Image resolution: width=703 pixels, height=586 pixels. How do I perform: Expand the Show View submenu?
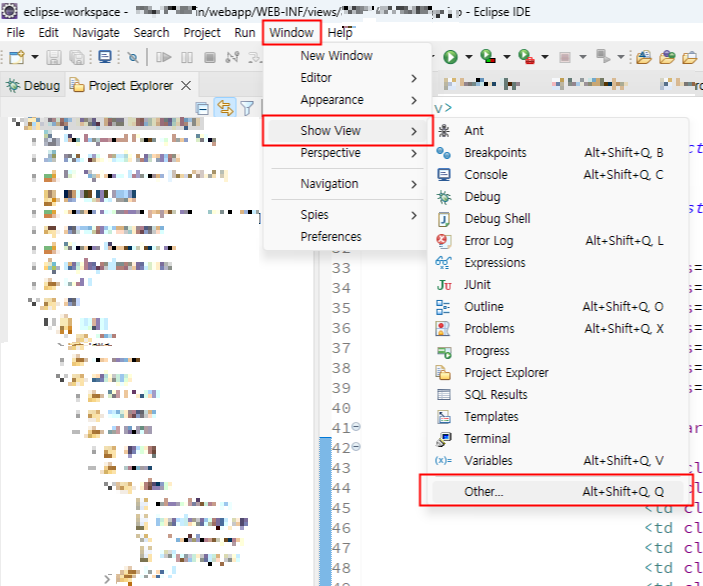pyautogui.click(x=346, y=130)
